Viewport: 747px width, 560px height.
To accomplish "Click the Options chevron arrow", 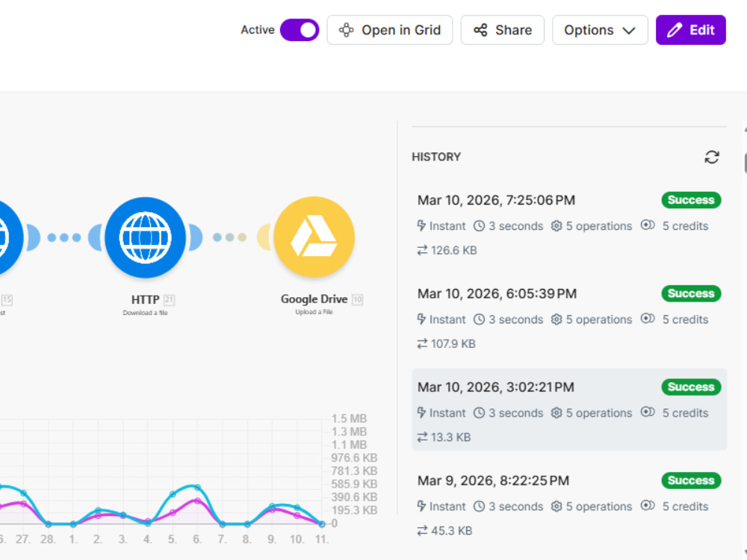I will (x=629, y=31).
